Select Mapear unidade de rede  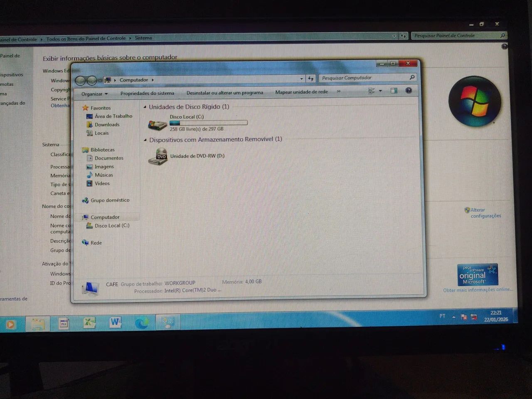pyautogui.click(x=301, y=92)
